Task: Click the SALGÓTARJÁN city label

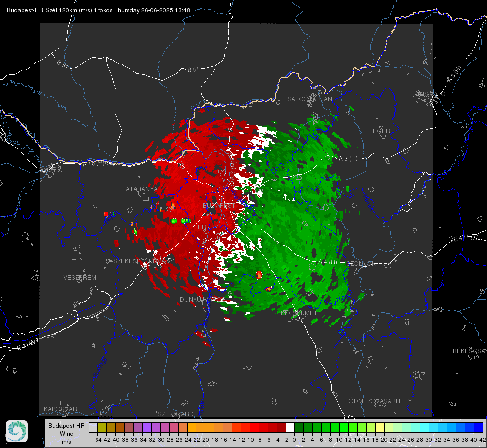Action: coord(309,99)
